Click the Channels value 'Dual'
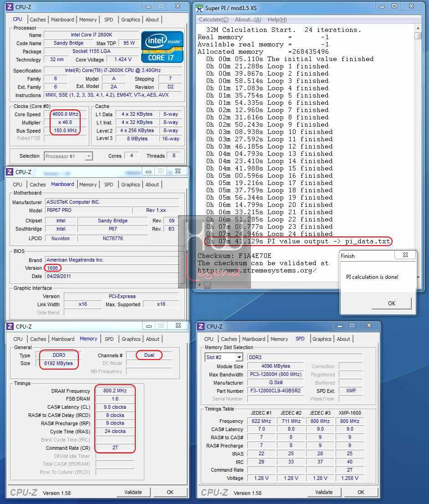 pos(149,355)
